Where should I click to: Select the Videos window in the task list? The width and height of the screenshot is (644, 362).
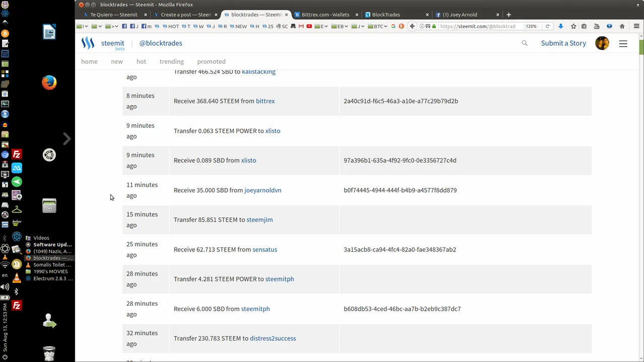[x=41, y=238]
